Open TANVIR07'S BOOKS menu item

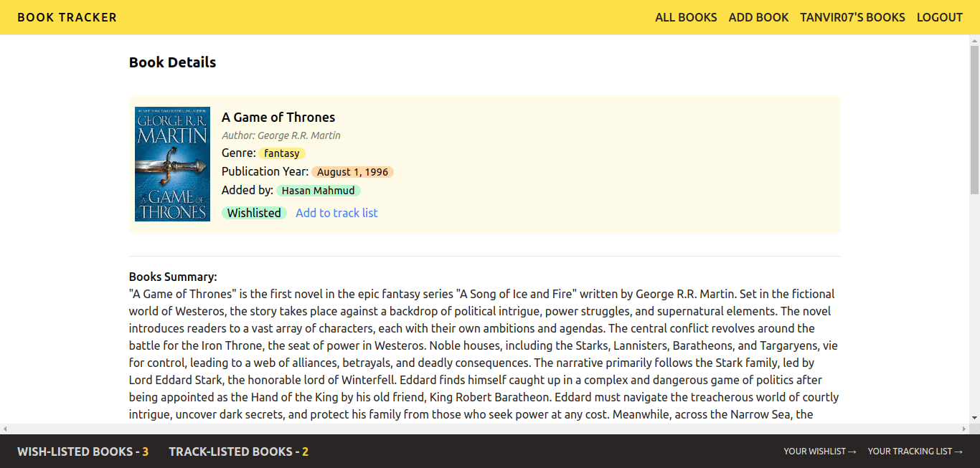pyautogui.click(x=852, y=17)
